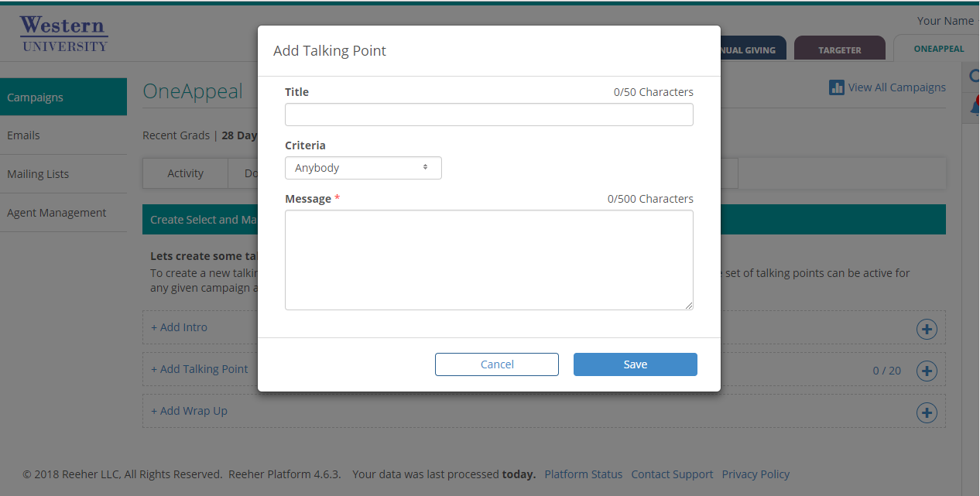
Task: Click the View All Campaigns chart icon
Action: tap(837, 87)
